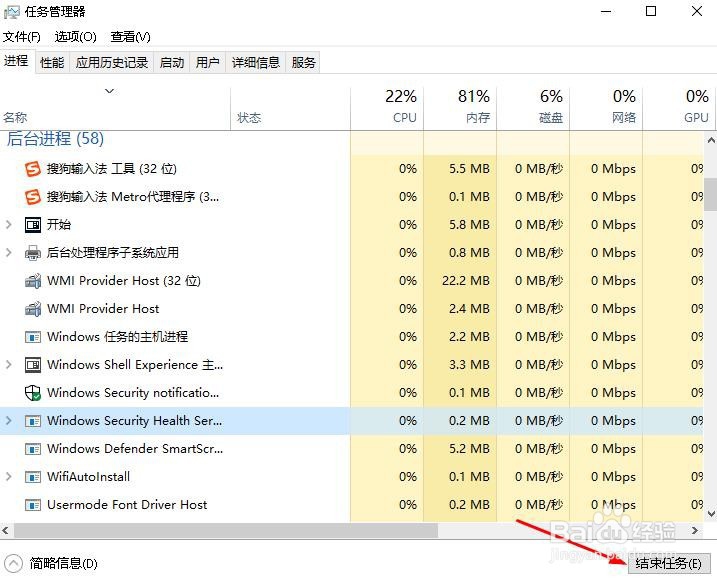Switch to the 服务 tab
This screenshot has width=717, height=579.
click(x=304, y=62)
